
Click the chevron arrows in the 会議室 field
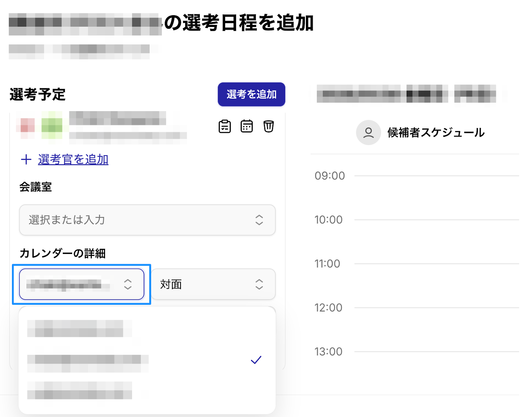259,220
